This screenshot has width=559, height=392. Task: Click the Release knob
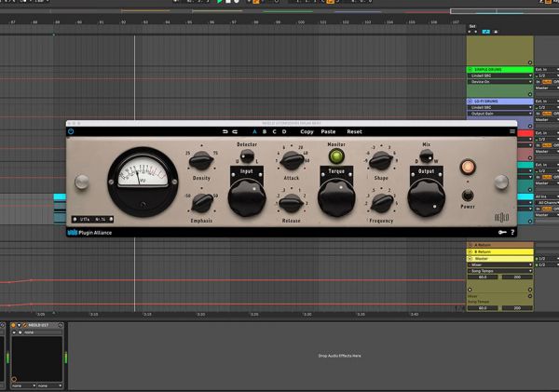(x=292, y=203)
